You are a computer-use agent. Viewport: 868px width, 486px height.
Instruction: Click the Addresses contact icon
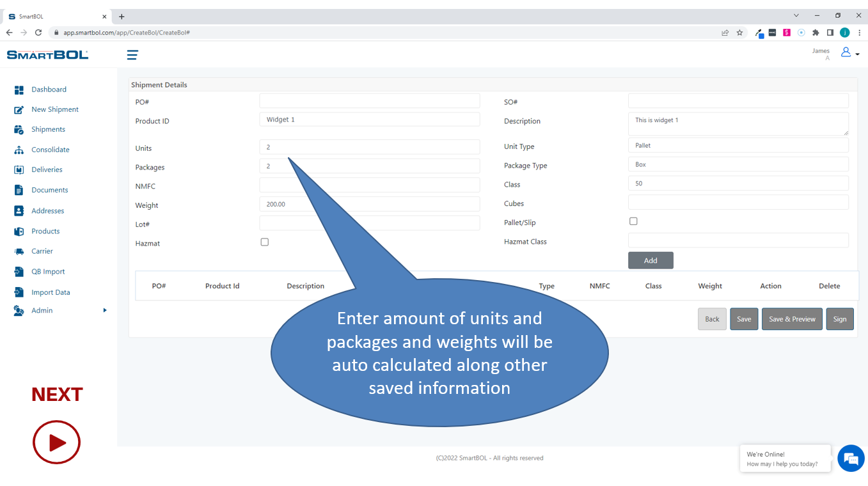tap(19, 210)
